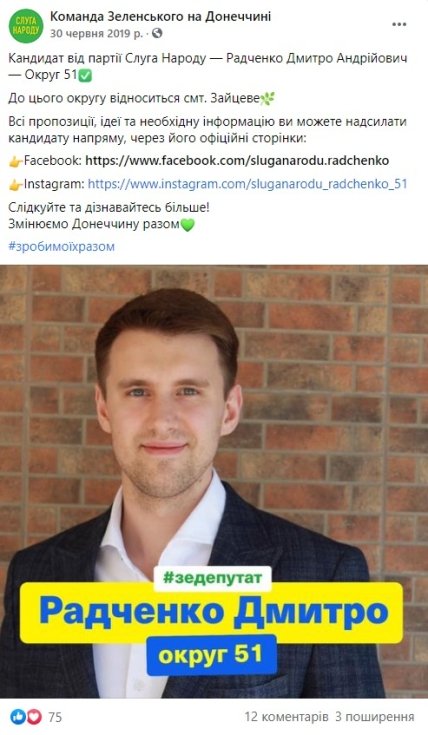
Task: Open the Sluha Narodu page avatar
Action: [x=26, y=26]
